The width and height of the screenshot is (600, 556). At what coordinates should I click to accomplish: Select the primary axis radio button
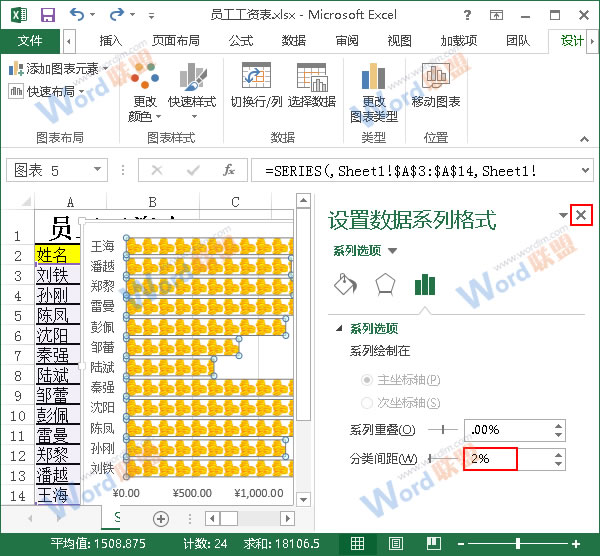click(367, 381)
